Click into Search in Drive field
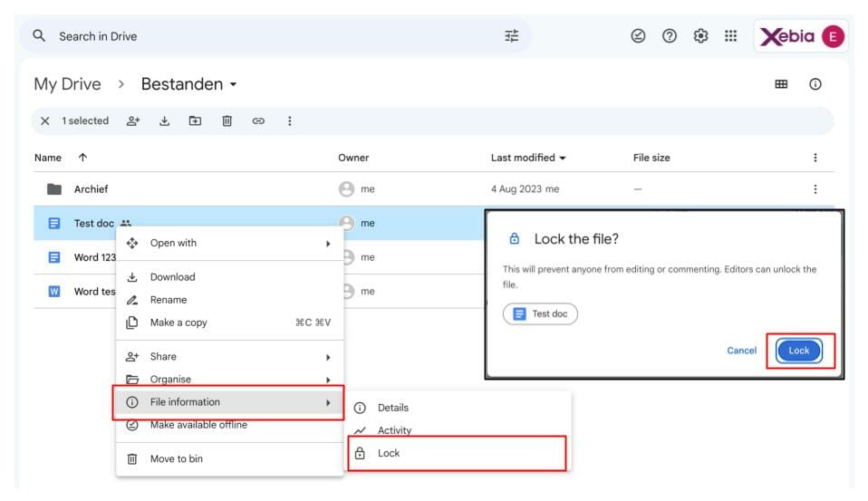Screen dimensions: 868x501 pyautogui.click(x=276, y=36)
